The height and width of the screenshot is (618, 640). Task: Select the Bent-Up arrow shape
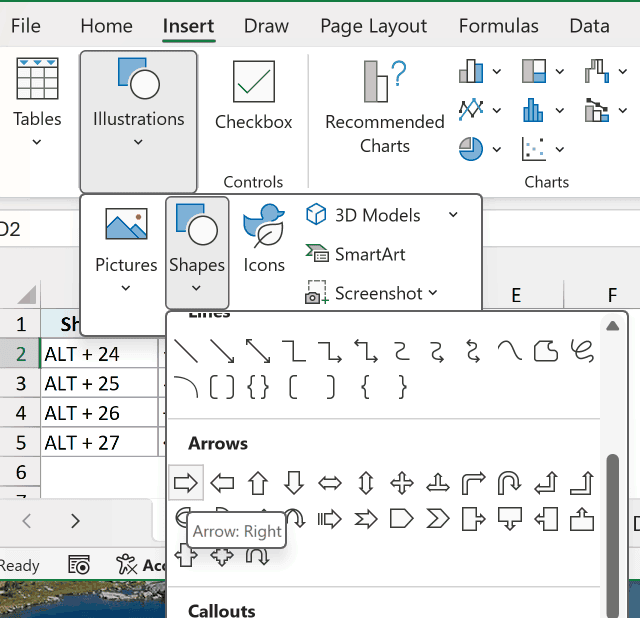tap(582, 483)
